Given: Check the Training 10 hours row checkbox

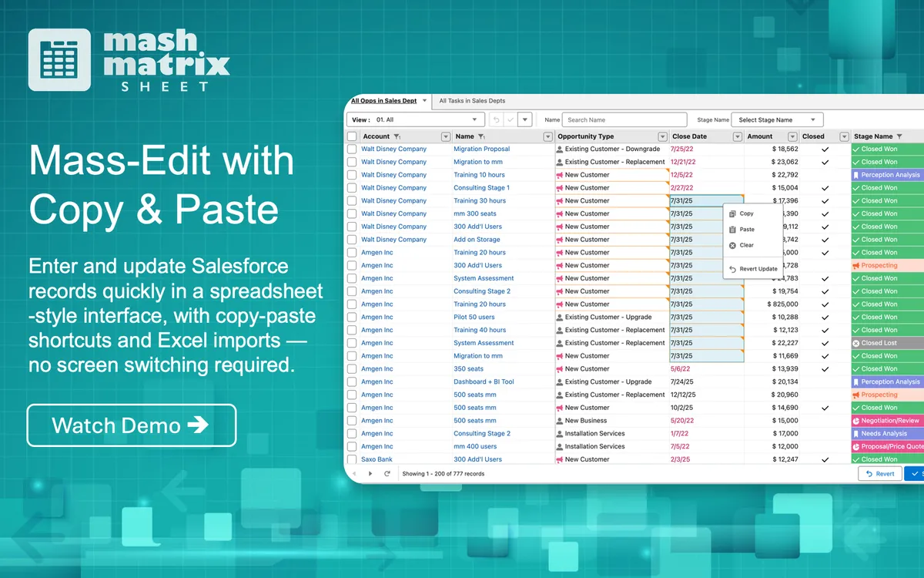Looking at the screenshot, I should click(352, 175).
